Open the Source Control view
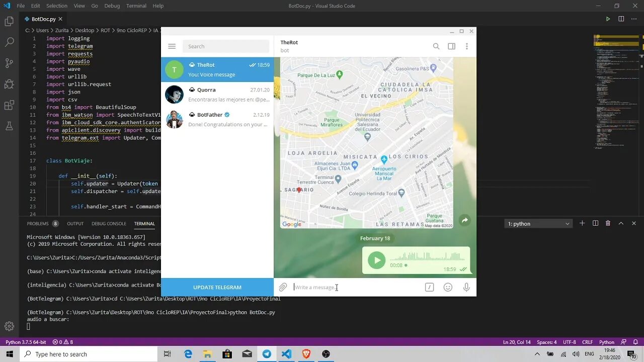The height and width of the screenshot is (362, 644). pos(9,63)
